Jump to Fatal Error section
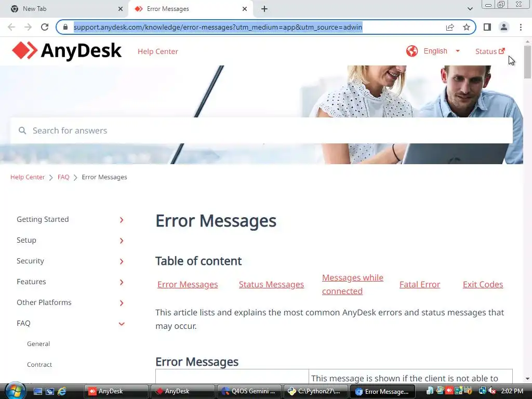The image size is (532, 399). (420, 284)
